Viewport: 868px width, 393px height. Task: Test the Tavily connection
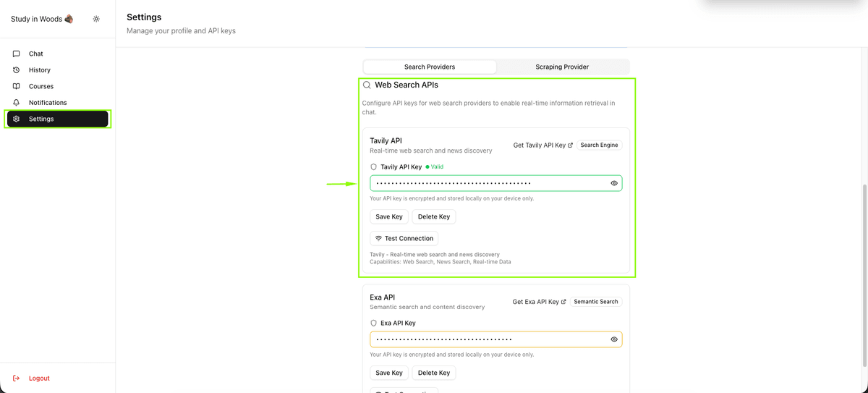click(404, 238)
